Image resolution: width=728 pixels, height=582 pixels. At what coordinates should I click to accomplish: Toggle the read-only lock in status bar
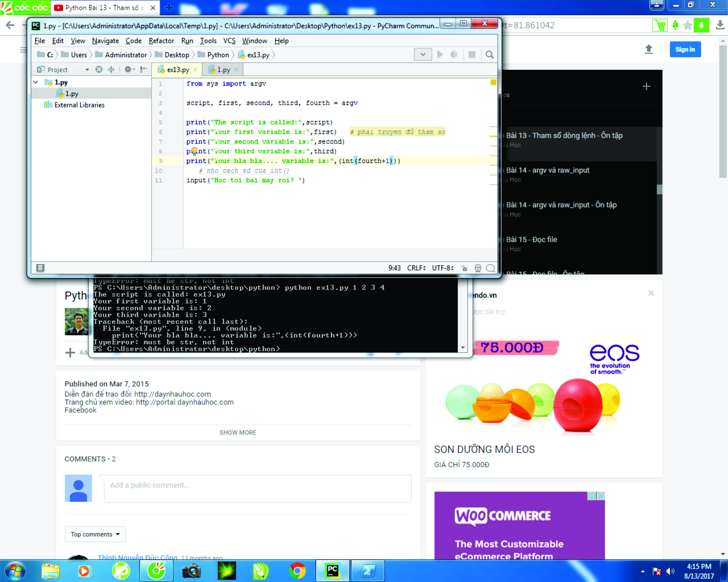[464, 268]
